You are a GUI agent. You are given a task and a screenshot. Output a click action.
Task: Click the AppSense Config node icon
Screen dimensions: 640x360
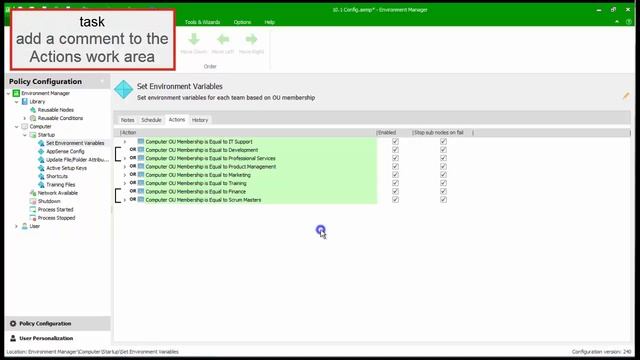click(41, 151)
